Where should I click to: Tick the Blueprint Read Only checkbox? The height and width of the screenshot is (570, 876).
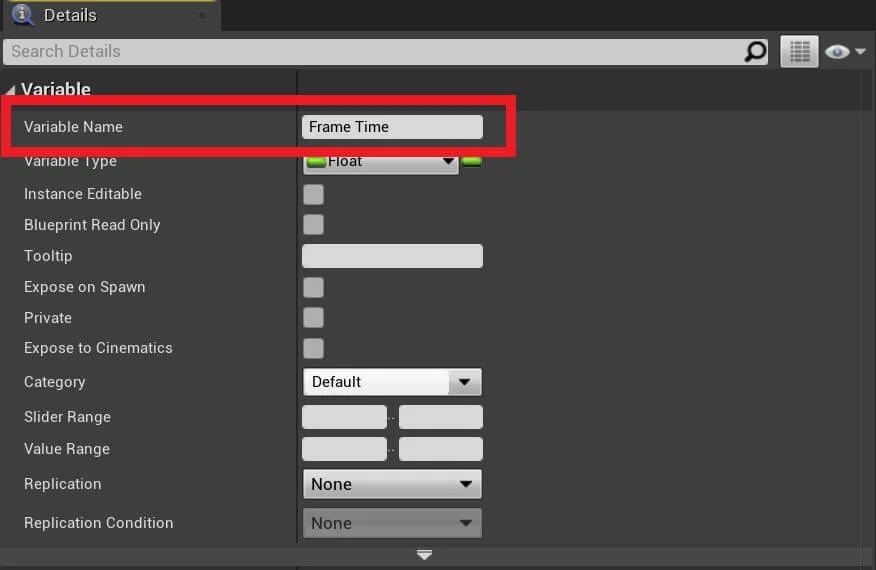(x=313, y=225)
